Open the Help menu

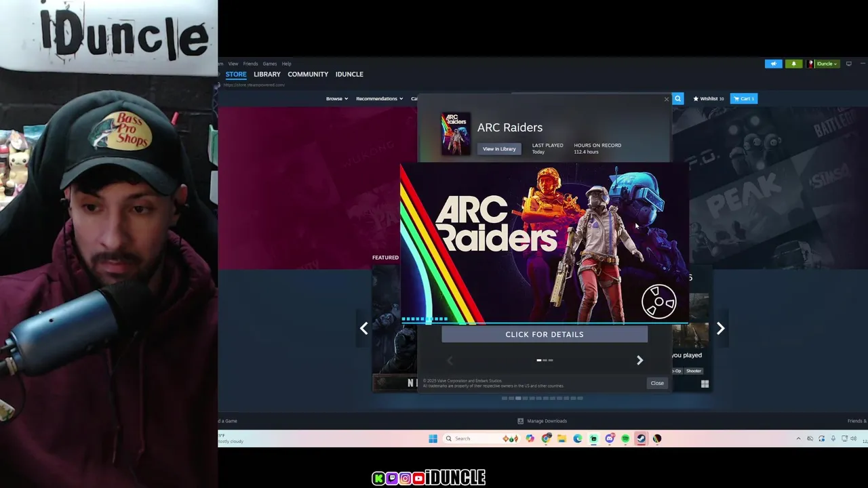coord(286,64)
